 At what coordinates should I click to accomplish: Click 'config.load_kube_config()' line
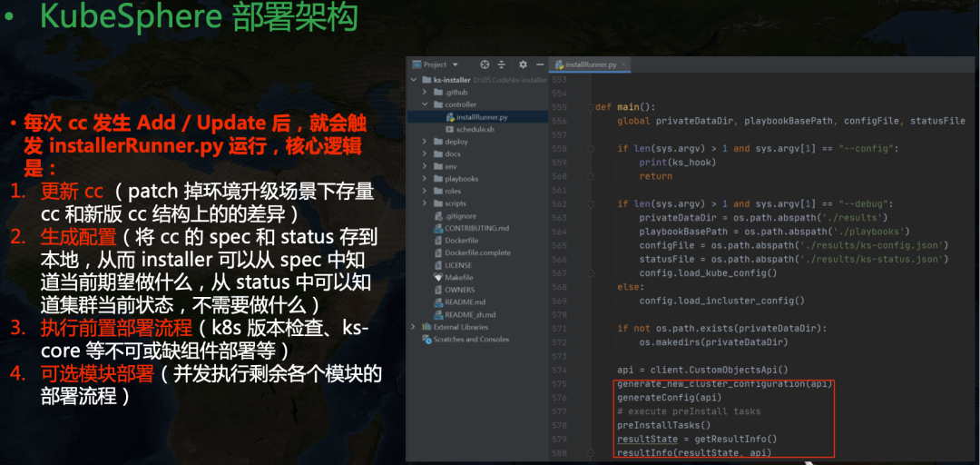click(x=708, y=272)
